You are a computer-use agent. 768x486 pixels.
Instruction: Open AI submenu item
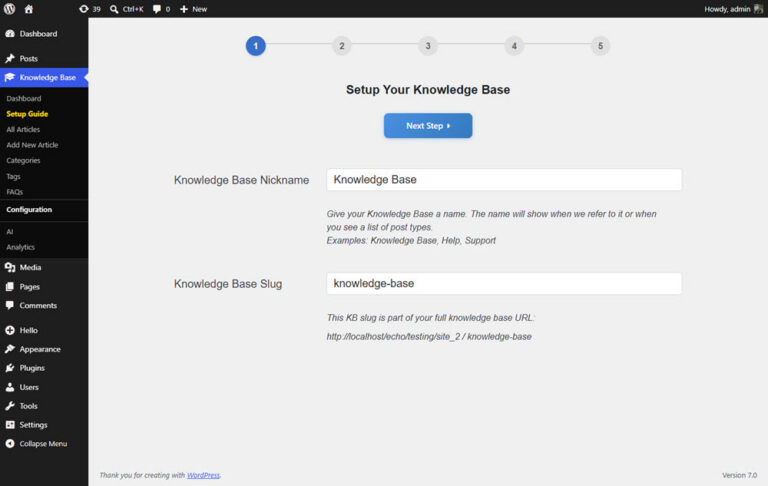10,232
